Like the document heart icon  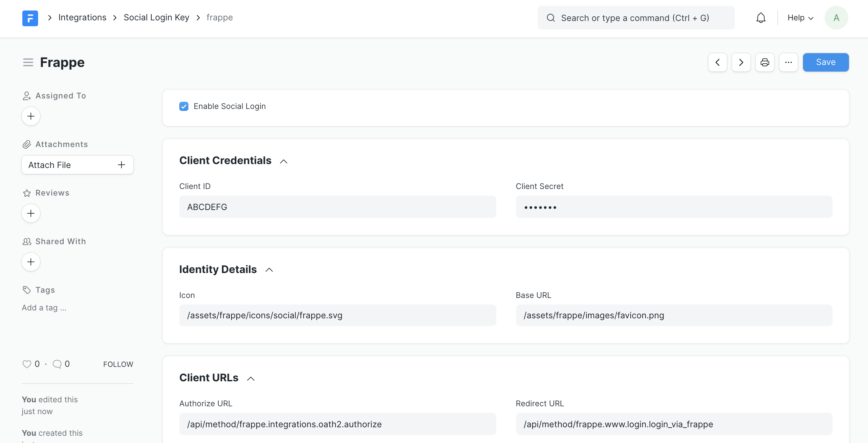coord(27,364)
